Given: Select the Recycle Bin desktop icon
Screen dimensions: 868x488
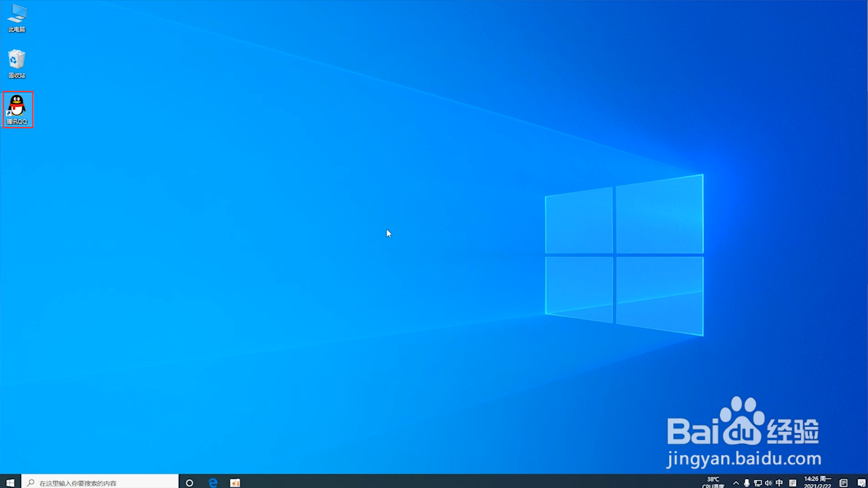Looking at the screenshot, I should pos(17,60).
